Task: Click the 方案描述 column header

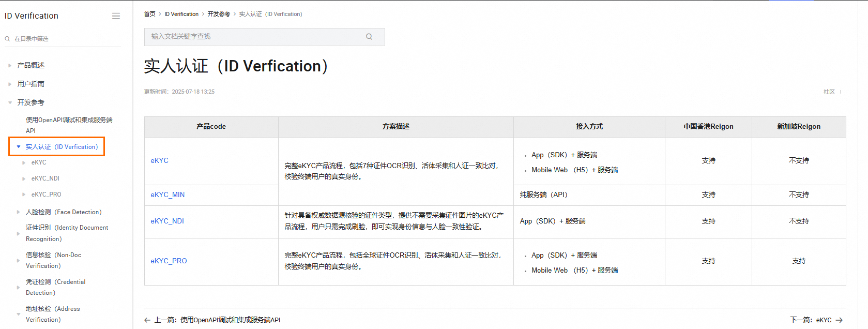Action: (x=396, y=127)
